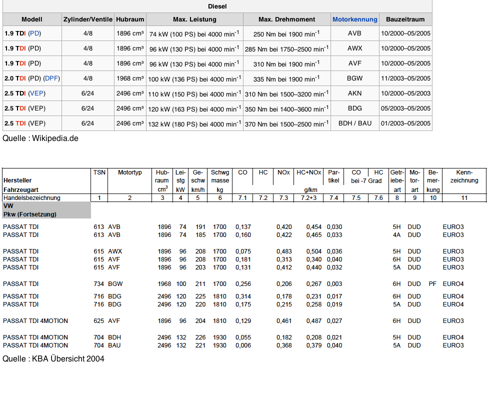Select EURO3 in the BAU row

point(453,345)
